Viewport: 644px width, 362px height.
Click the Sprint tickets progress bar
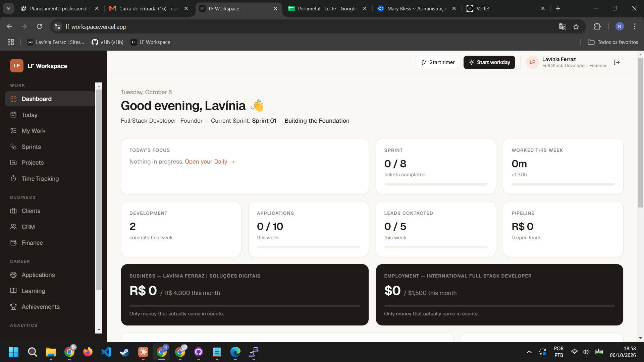coord(436,184)
